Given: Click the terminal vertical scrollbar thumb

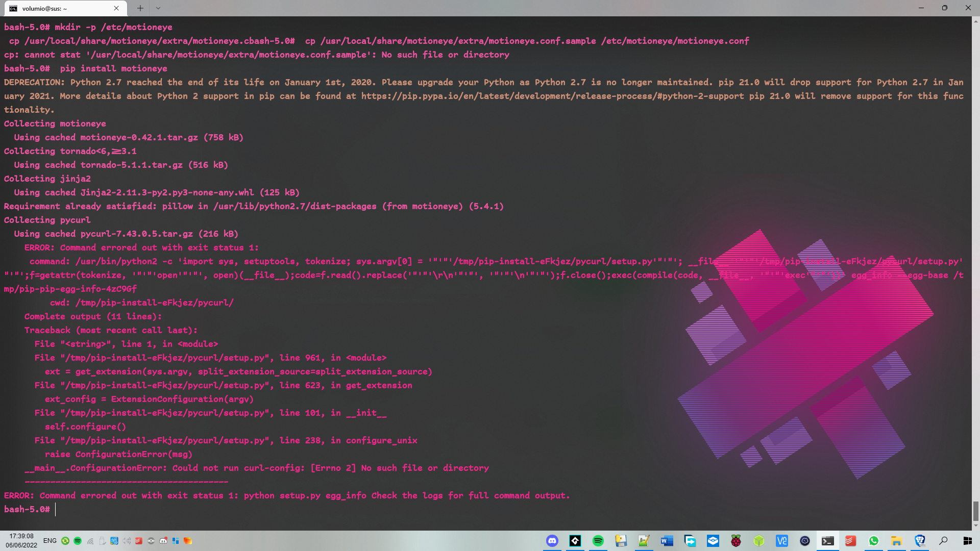Looking at the screenshot, I should 975,510.
